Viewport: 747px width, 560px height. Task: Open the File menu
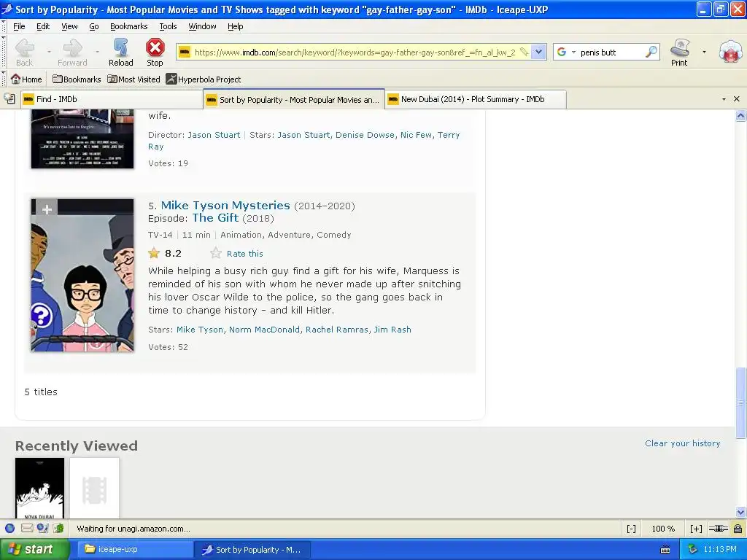(x=19, y=26)
